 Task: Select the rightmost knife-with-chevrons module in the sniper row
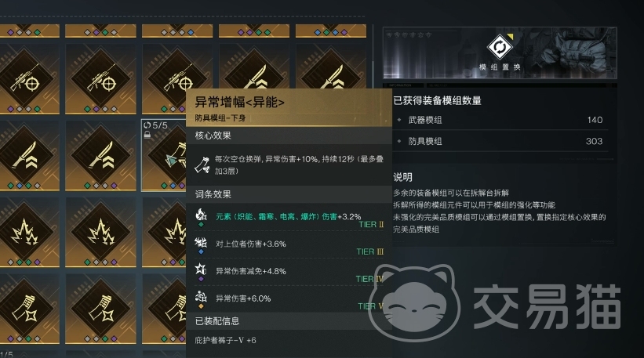click(x=331, y=67)
